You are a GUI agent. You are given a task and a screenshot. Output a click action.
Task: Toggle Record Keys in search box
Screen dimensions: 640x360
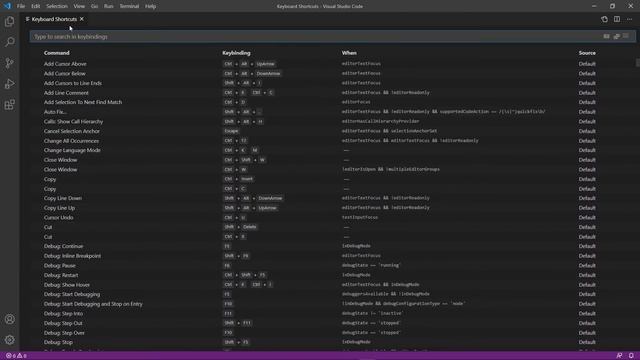tap(607, 36)
